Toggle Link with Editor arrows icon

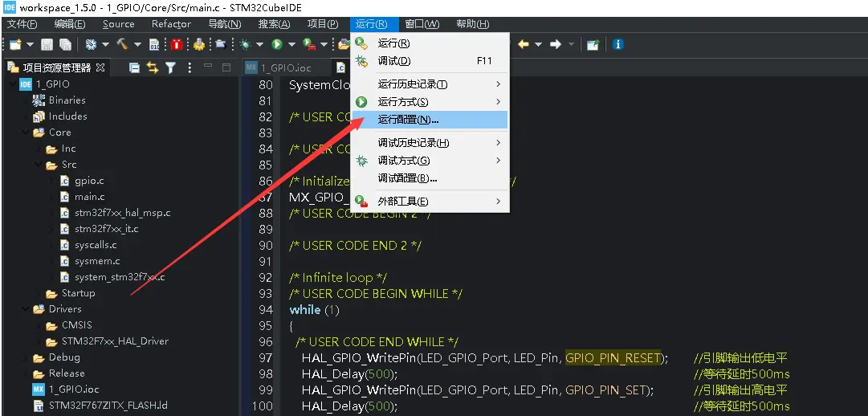tap(153, 67)
